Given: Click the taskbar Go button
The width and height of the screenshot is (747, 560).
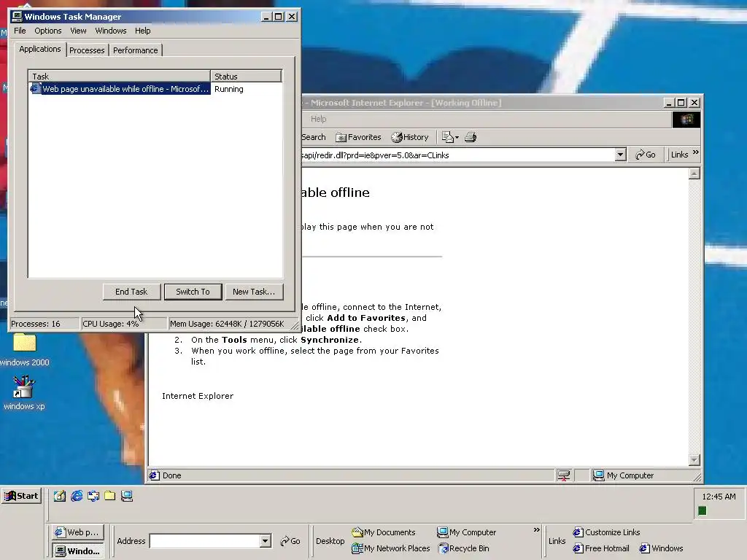Looking at the screenshot, I should [x=290, y=541].
